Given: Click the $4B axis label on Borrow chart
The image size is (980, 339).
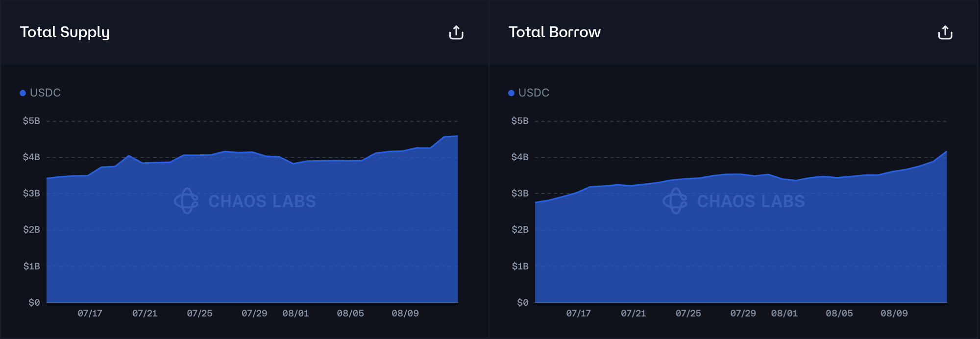Looking at the screenshot, I should coord(520,157).
